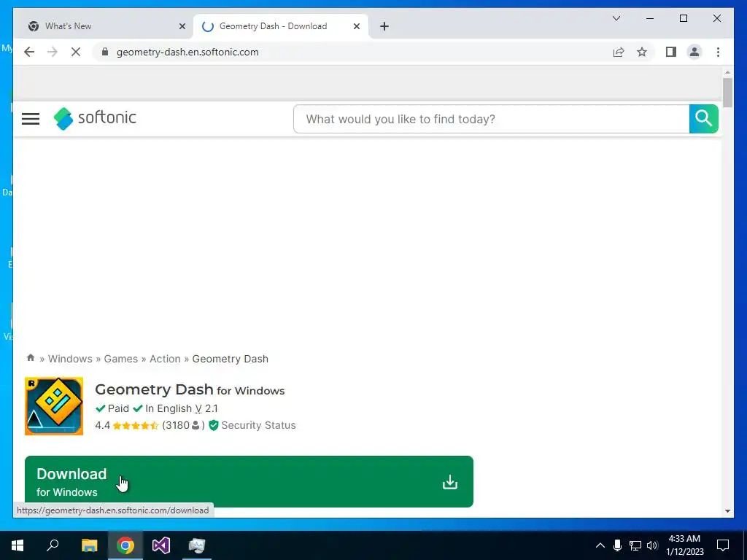
Task: Open Chrome's three-dot menu
Action: (x=718, y=52)
